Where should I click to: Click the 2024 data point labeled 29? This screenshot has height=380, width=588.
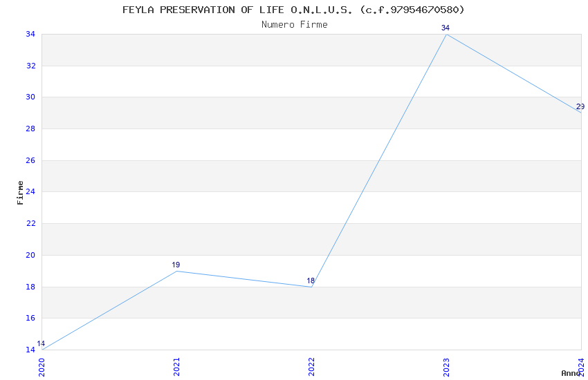(x=580, y=113)
